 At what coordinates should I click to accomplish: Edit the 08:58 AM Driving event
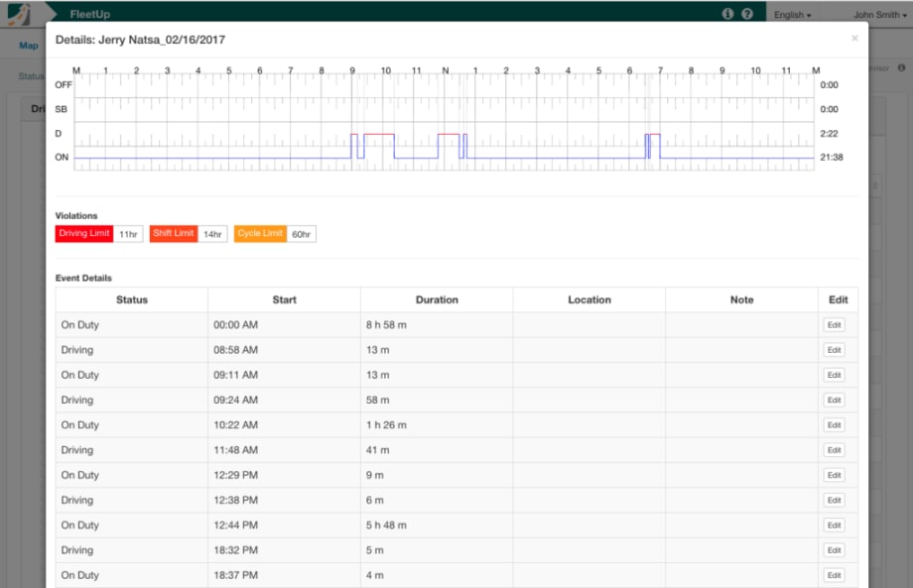(834, 350)
